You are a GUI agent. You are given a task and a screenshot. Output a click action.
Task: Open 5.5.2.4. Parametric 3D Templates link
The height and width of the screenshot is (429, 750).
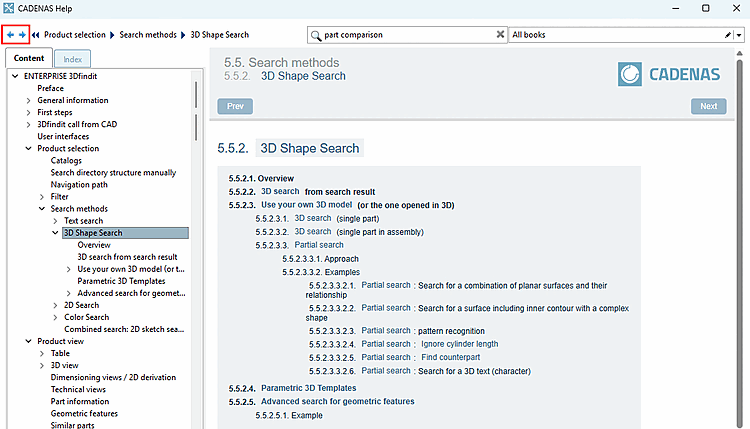tap(292, 388)
